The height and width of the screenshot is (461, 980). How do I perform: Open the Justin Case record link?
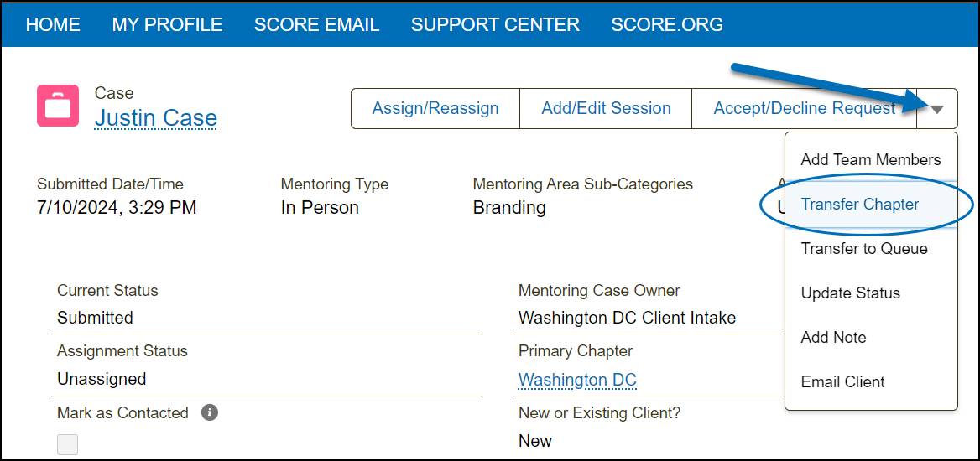pyautogui.click(x=155, y=118)
